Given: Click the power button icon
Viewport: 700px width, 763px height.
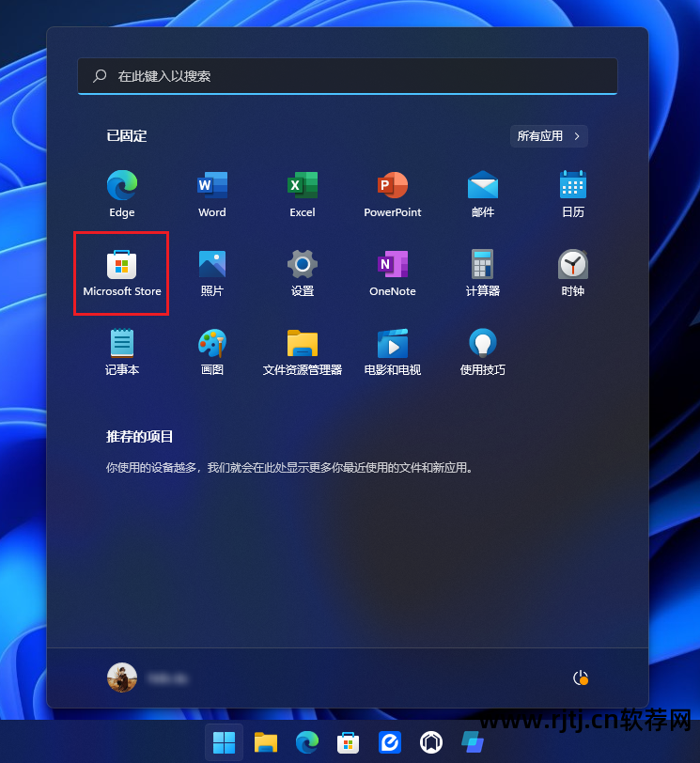Looking at the screenshot, I should (581, 677).
